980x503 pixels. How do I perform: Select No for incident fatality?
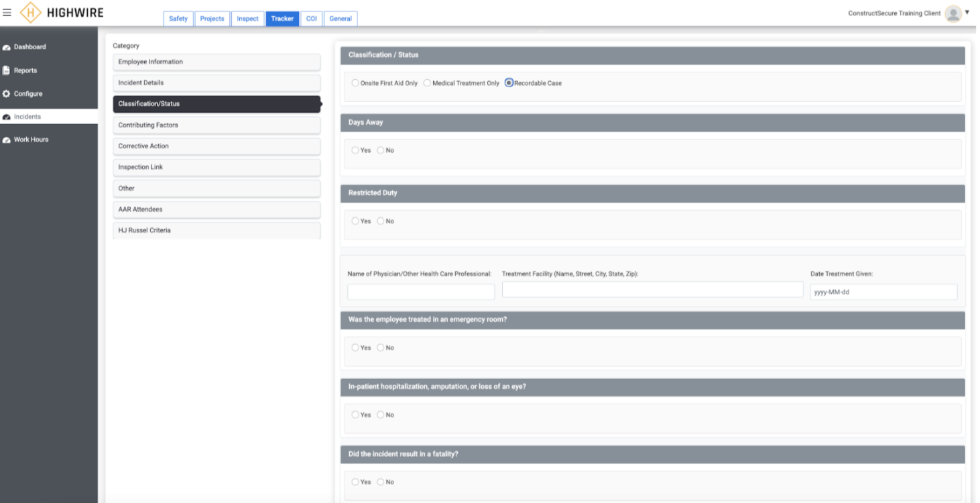pos(381,482)
